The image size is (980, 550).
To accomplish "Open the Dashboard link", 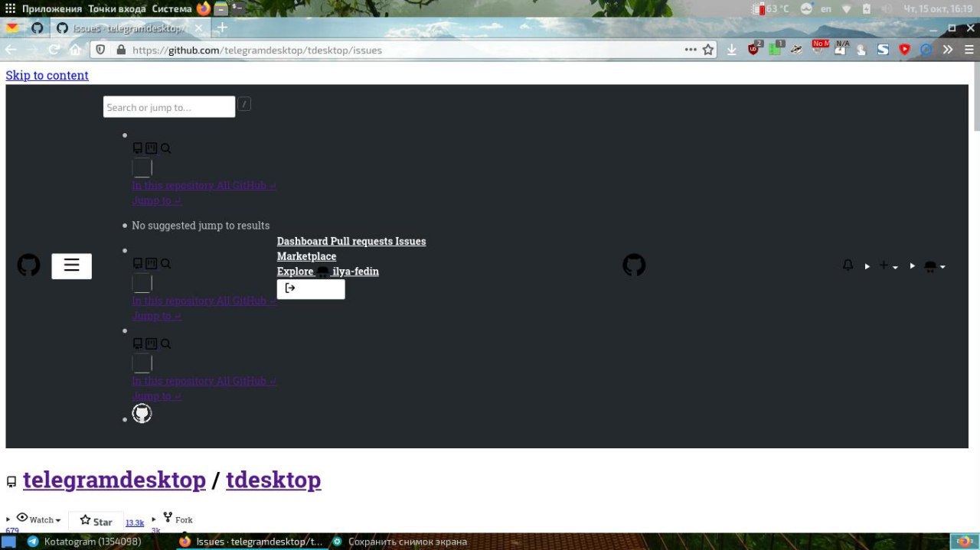I will (302, 241).
